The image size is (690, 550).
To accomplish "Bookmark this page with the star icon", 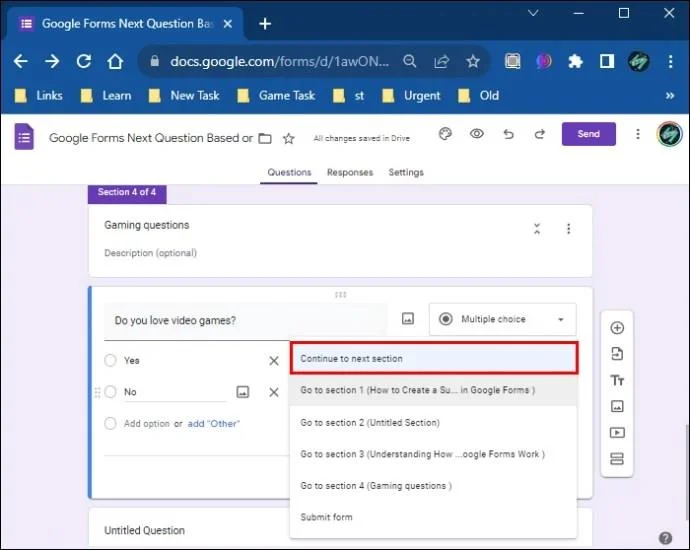I will pos(473,61).
